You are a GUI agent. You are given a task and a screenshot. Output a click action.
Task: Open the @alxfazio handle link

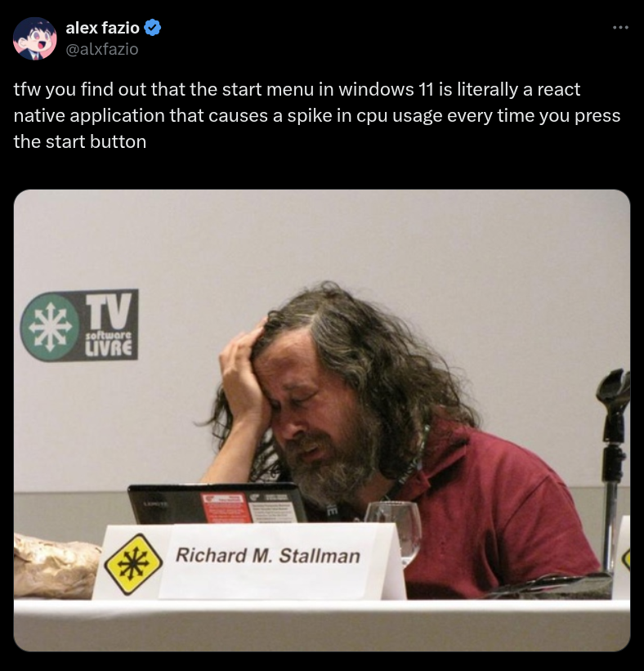102,49
